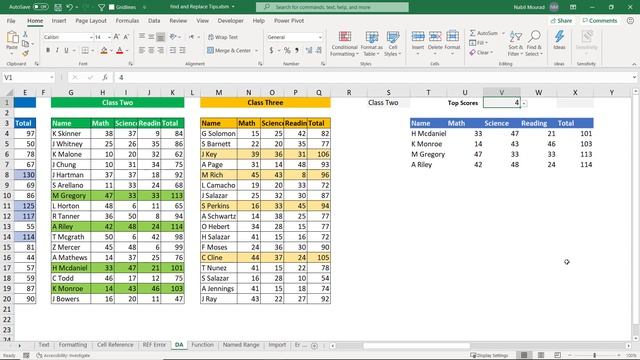Click the Filter funnel icon in quick access toolbar
This screenshot has width=640, height=360.
[102, 7]
